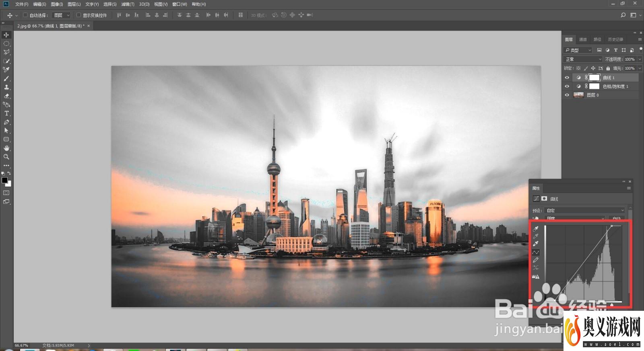Open the 图像(I) menu
This screenshot has height=351, width=644.
point(57,4)
